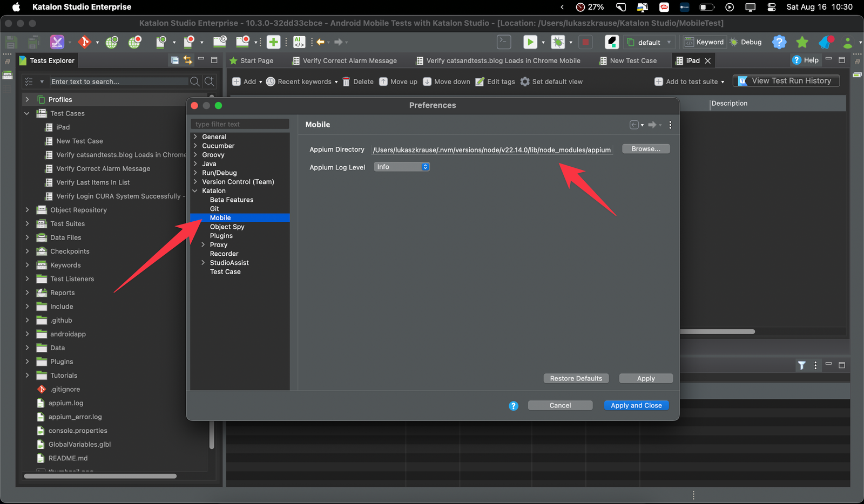The width and height of the screenshot is (864, 504).
Task: Click the green star toolbar icon
Action: [x=802, y=42]
